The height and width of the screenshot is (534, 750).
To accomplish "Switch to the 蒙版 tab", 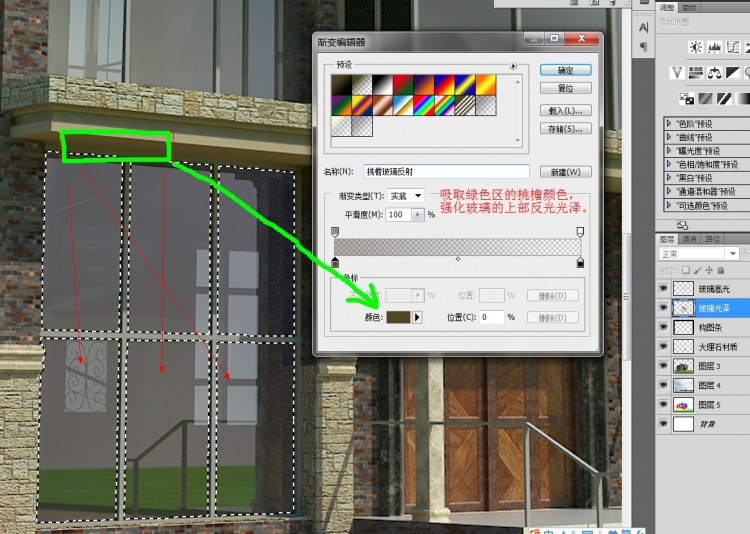I will [x=689, y=8].
